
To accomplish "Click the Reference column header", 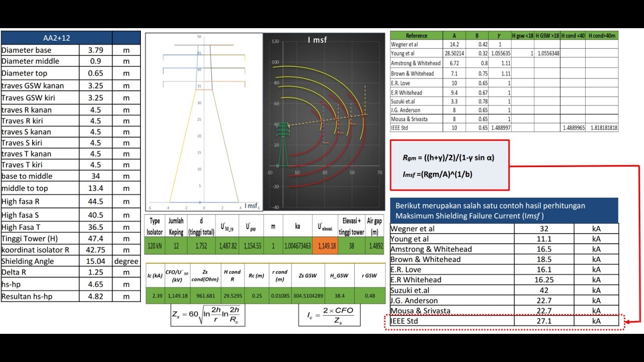I will pos(417,36).
